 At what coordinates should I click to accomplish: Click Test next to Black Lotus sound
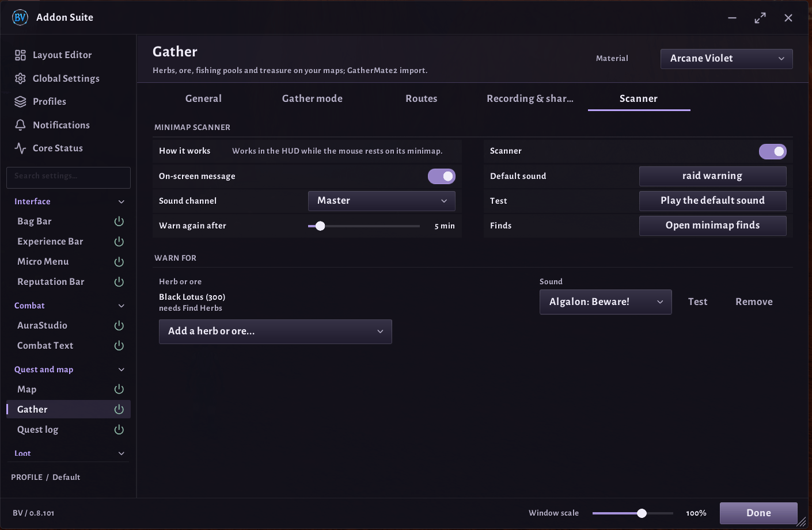(x=698, y=302)
